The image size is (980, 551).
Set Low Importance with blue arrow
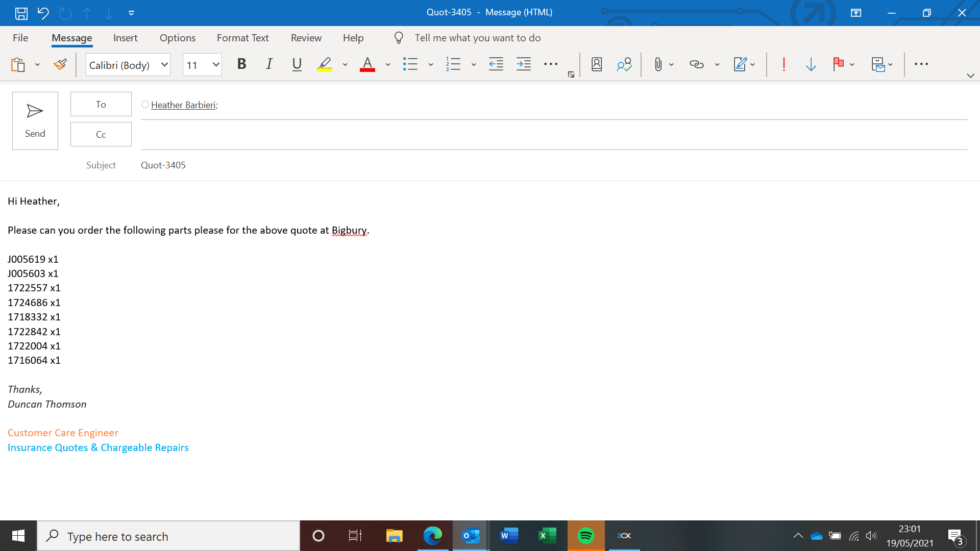[x=811, y=64]
